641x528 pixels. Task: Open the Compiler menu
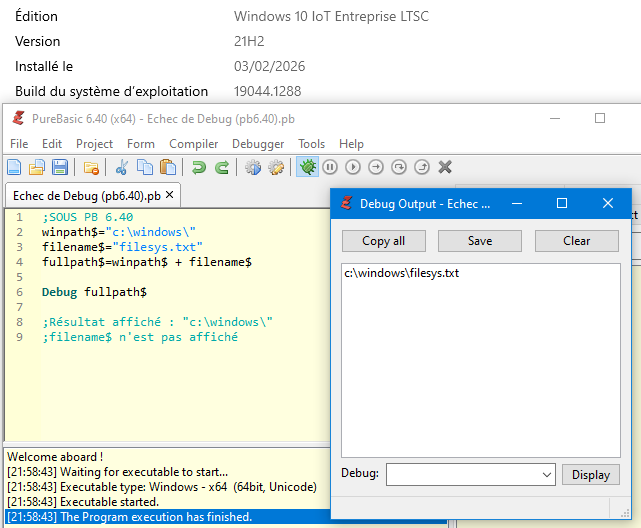click(194, 144)
